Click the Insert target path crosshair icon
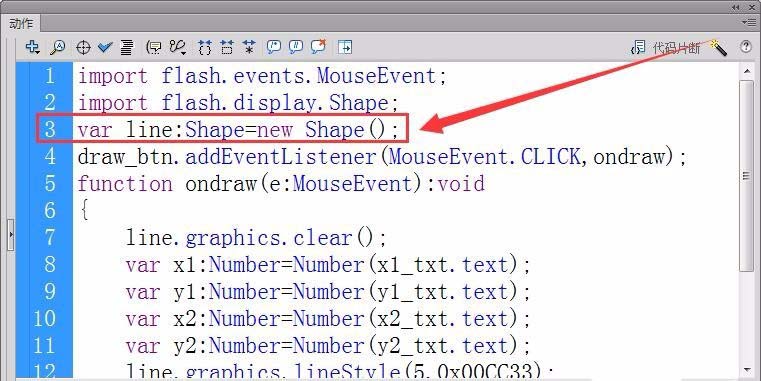The height and width of the screenshot is (381, 761). click(83, 48)
